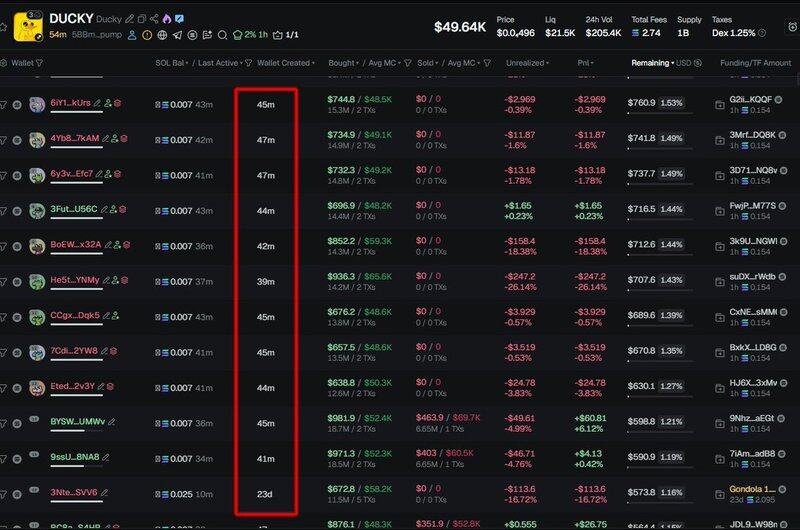Viewport: 800px width, 530px height.
Task: Toggle the filter icon on row 6iY1...kUrs
Action: 3,103
